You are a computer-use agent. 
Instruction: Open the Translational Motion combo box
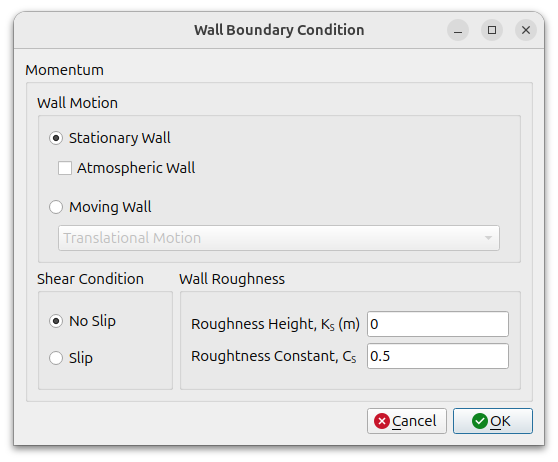[279, 238]
